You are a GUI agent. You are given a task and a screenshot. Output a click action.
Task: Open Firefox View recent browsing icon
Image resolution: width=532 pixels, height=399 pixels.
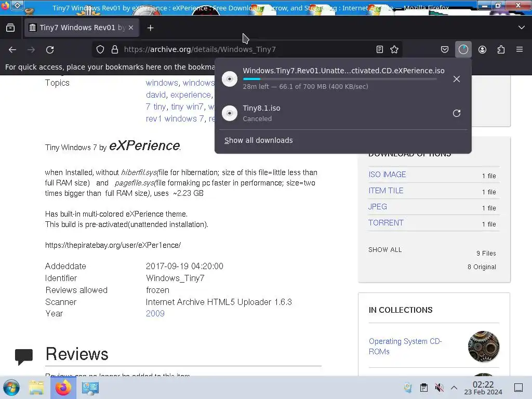(x=10, y=28)
